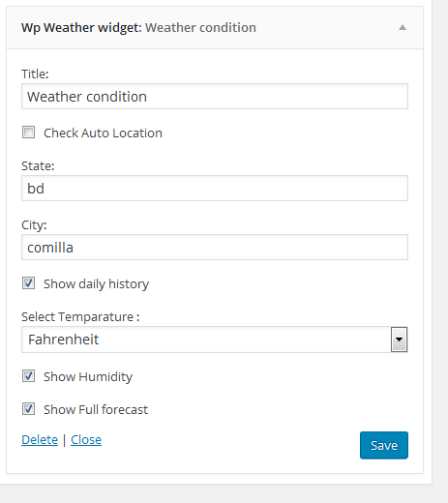
Task: Click the Select Temparature label
Action: coord(80,317)
